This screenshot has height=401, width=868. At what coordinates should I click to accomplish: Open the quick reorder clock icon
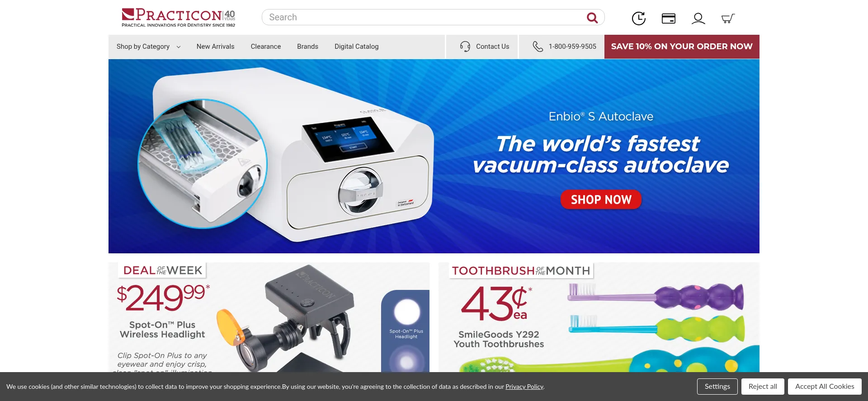point(639,18)
